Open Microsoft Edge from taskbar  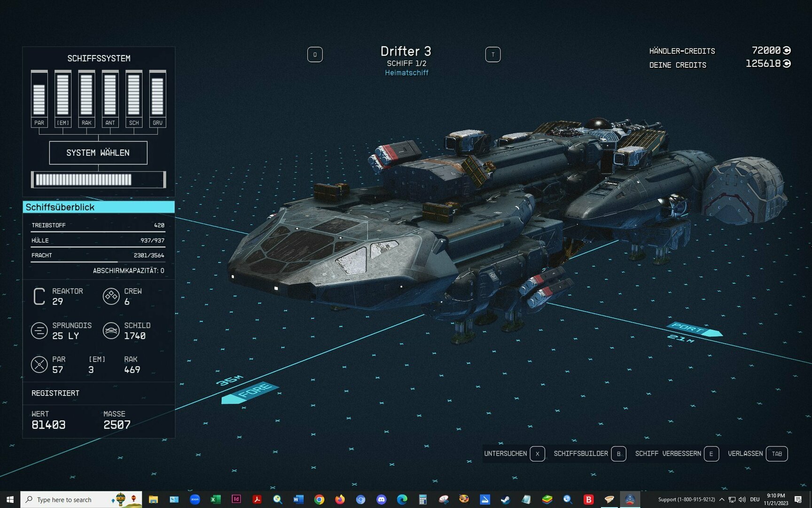(x=402, y=500)
